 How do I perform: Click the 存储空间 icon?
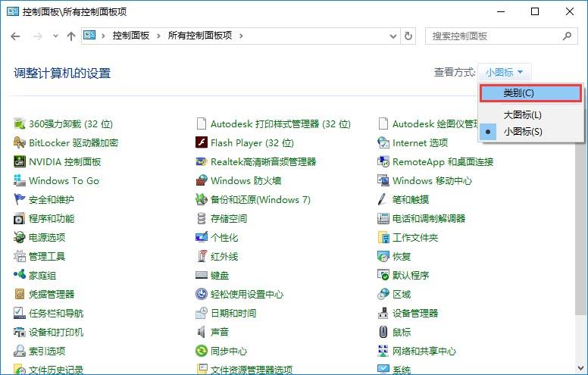(202, 218)
